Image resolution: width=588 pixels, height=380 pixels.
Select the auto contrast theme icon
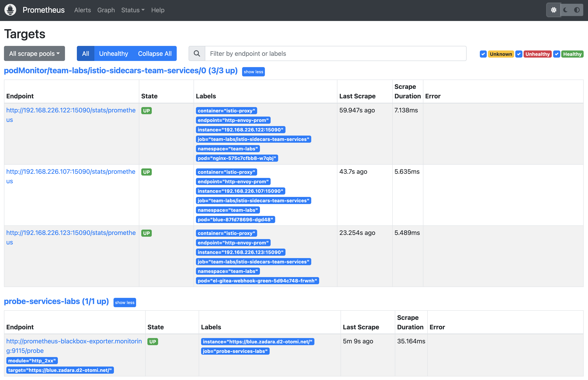tap(577, 10)
